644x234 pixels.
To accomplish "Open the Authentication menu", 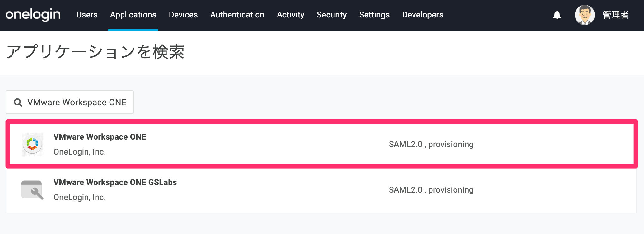I will click(237, 15).
